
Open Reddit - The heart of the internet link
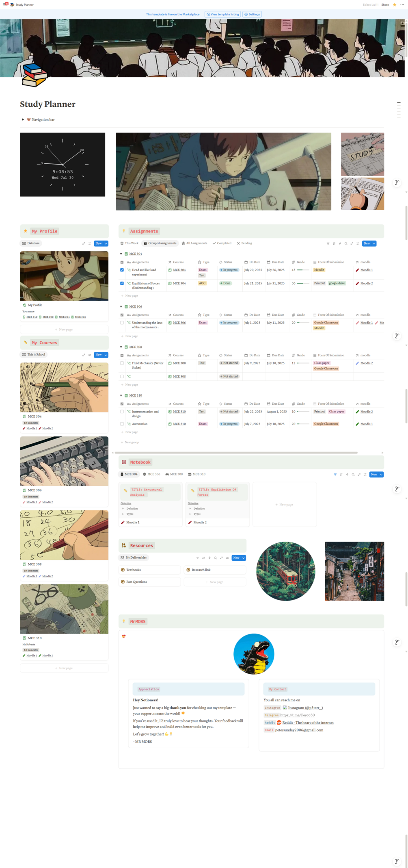(305, 723)
